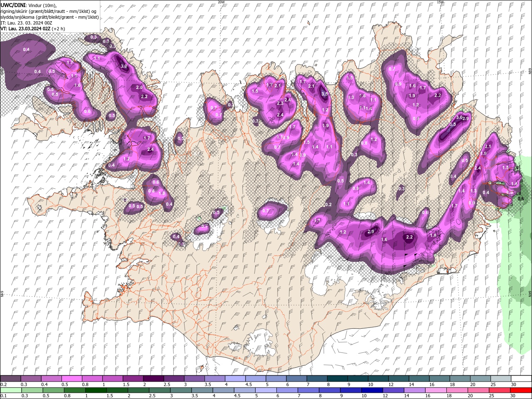Pick the white 30 swatch ending the snow scale
Viewport: 532px width, 399px height.
521,379
